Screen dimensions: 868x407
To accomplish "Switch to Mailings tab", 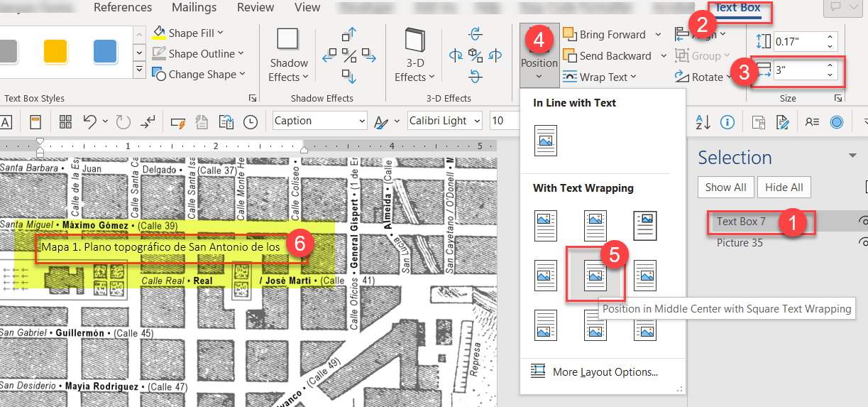I will (194, 7).
